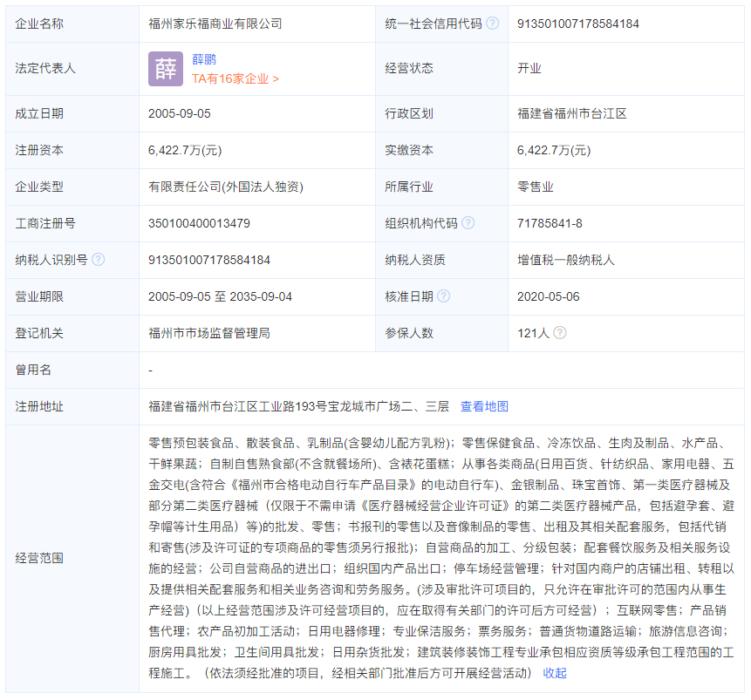Click 查看地图 link
Image resolution: width=751 pixels, height=700 pixels.
(484, 406)
